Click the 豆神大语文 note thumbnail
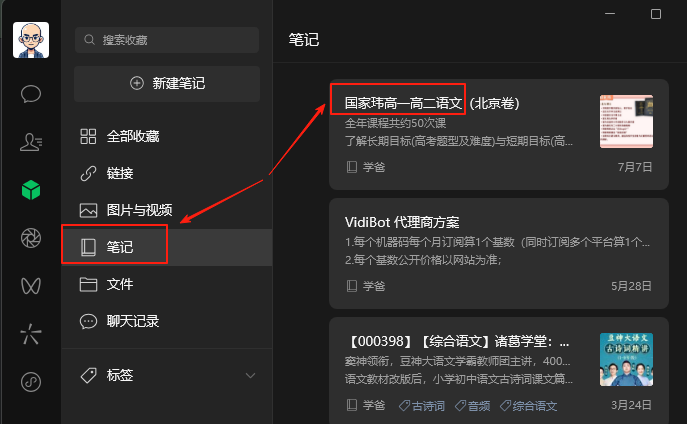 (626, 359)
